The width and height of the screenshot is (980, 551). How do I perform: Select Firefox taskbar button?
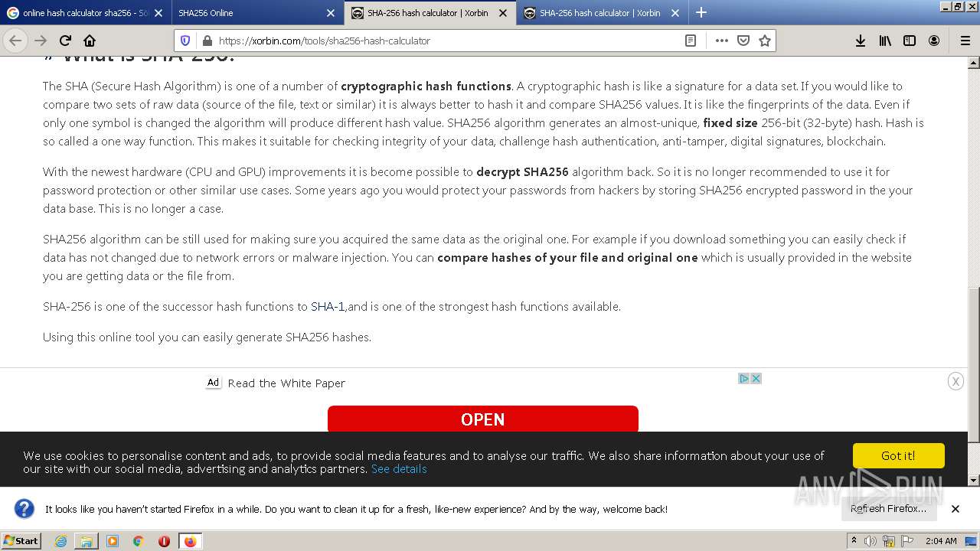pos(190,541)
